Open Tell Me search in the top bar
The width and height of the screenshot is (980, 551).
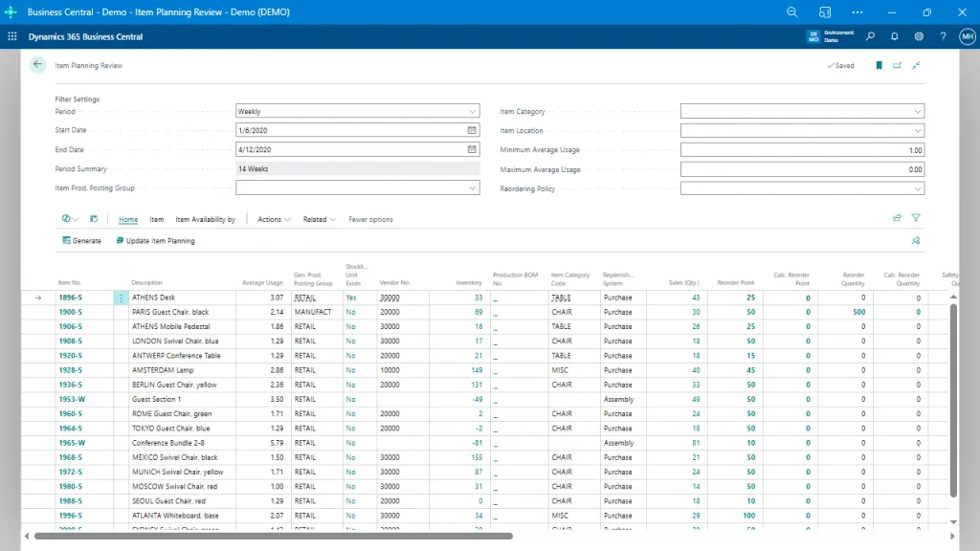click(x=869, y=35)
